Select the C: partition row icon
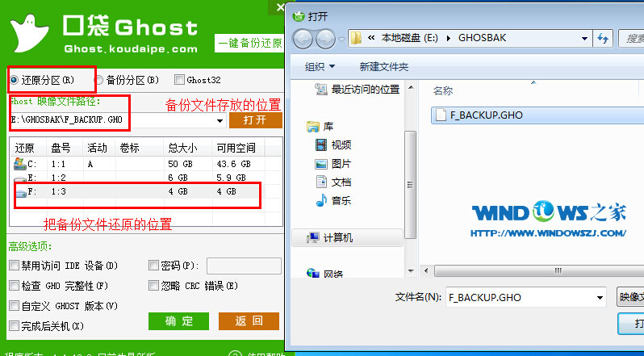 pyautogui.click(x=19, y=164)
